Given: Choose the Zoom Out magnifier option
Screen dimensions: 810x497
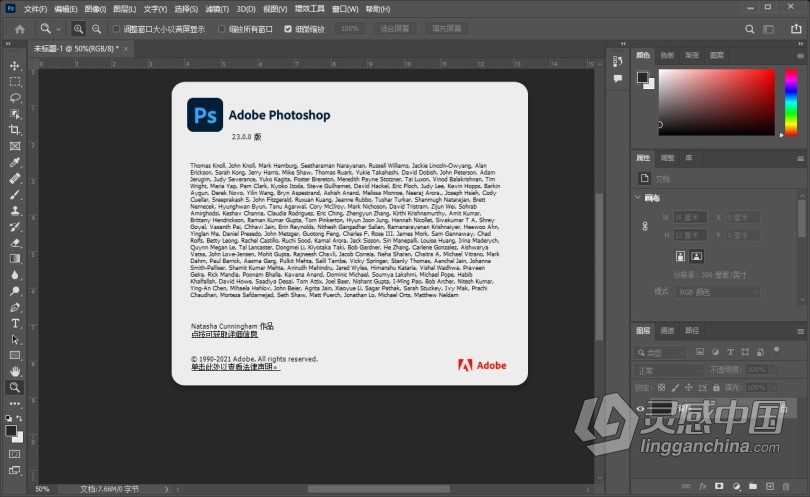Looking at the screenshot, I should coord(97,29).
